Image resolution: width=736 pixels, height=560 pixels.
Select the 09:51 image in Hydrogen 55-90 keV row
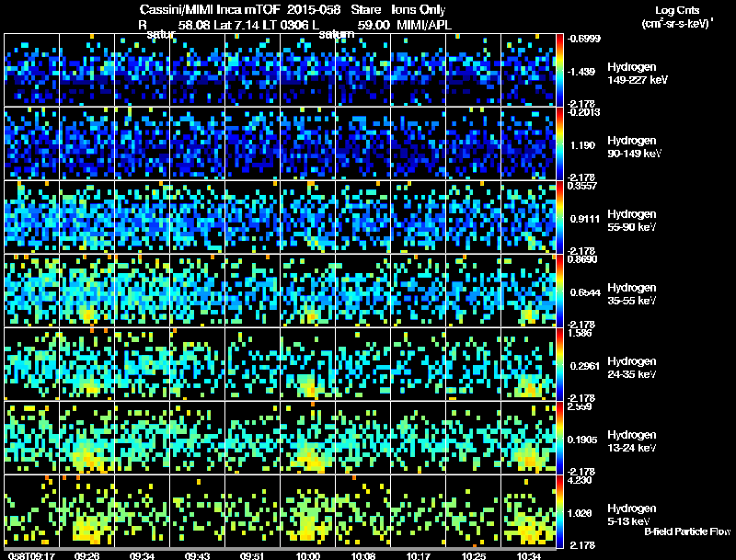click(252, 217)
